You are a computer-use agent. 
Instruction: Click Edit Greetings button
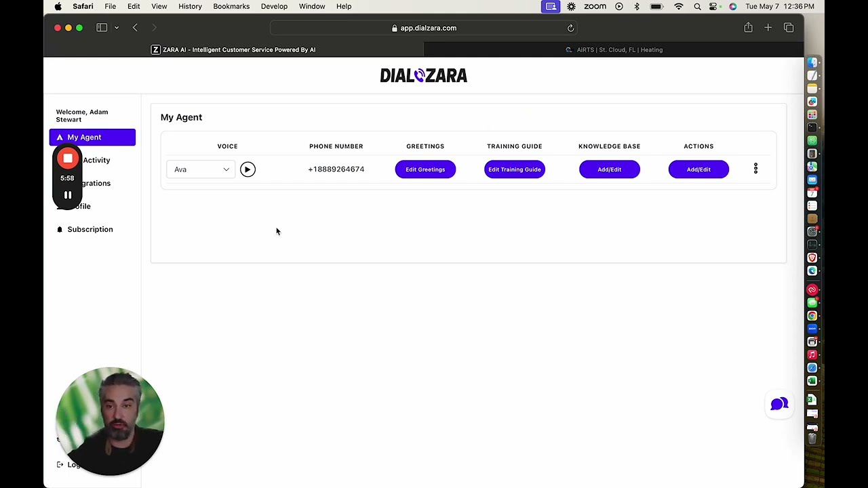tap(425, 169)
